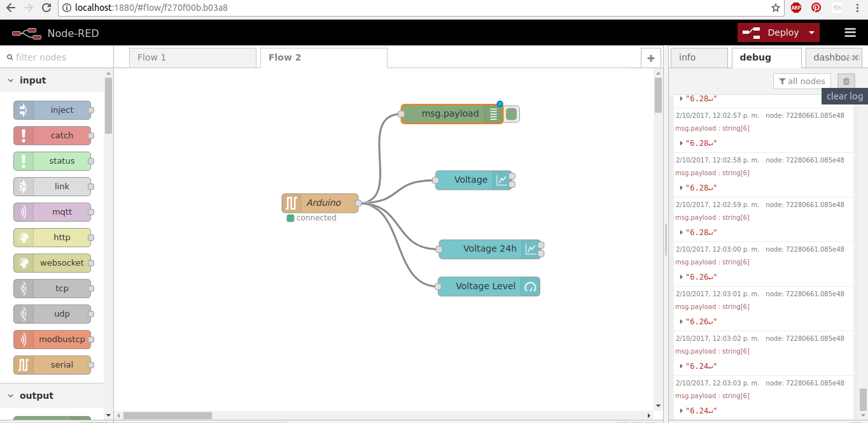Add a new flow tab with plus

pos(650,58)
